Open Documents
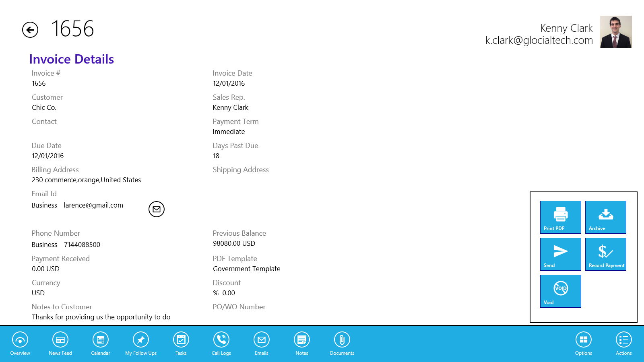Screen dimensions: 644x362 pos(342,344)
